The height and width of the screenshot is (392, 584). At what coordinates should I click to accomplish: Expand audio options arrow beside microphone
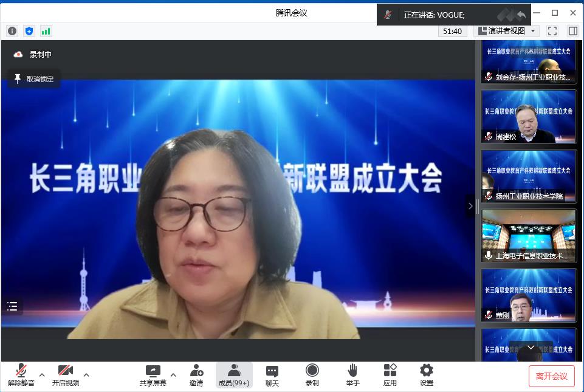pos(42,374)
